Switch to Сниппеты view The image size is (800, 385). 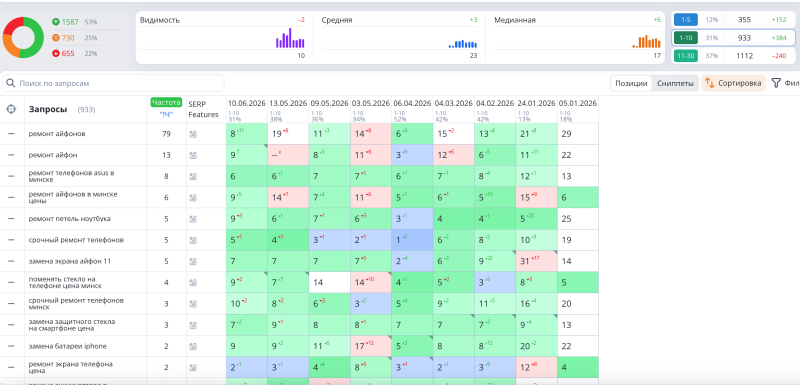pyautogui.click(x=675, y=83)
